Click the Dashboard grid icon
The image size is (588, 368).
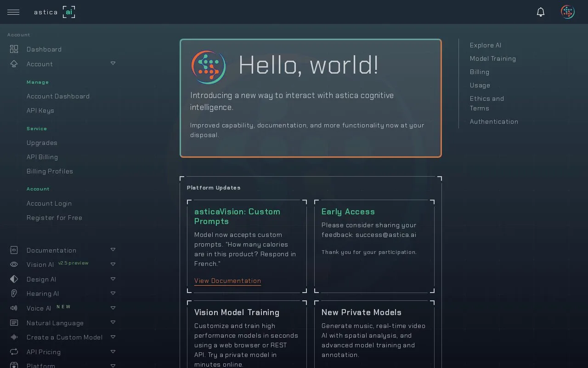(x=14, y=49)
